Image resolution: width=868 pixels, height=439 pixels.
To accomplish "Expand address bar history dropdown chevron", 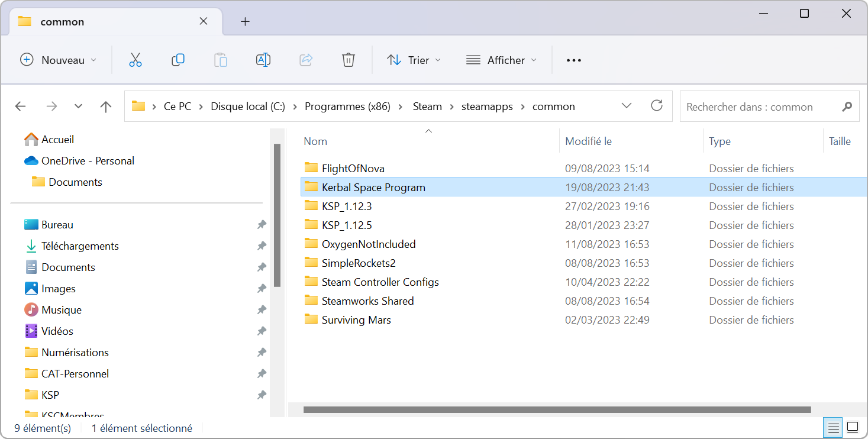I will [x=627, y=106].
